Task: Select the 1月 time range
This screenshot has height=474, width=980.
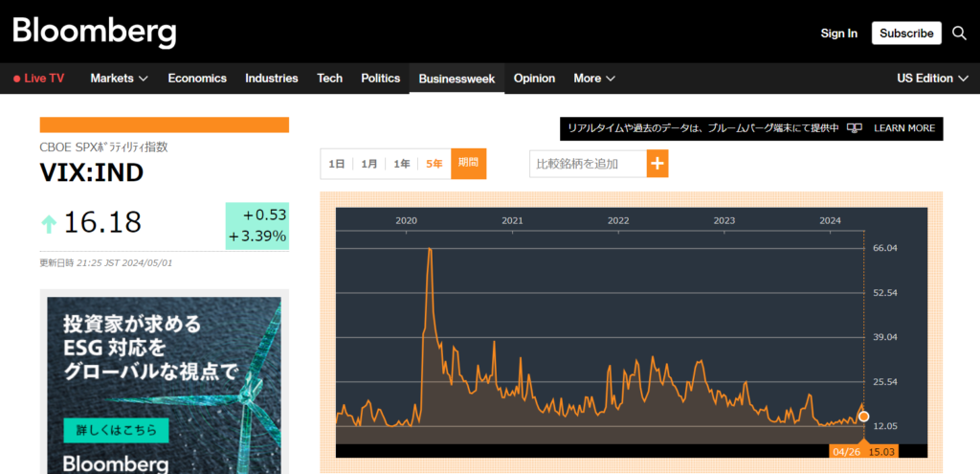Action: pos(369,164)
